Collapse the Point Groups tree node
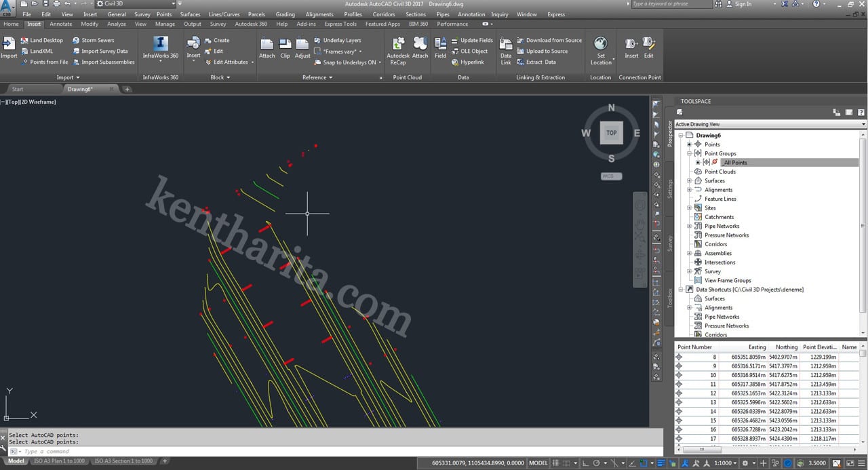This screenshot has width=868, height=470. [x=690, y=154]
